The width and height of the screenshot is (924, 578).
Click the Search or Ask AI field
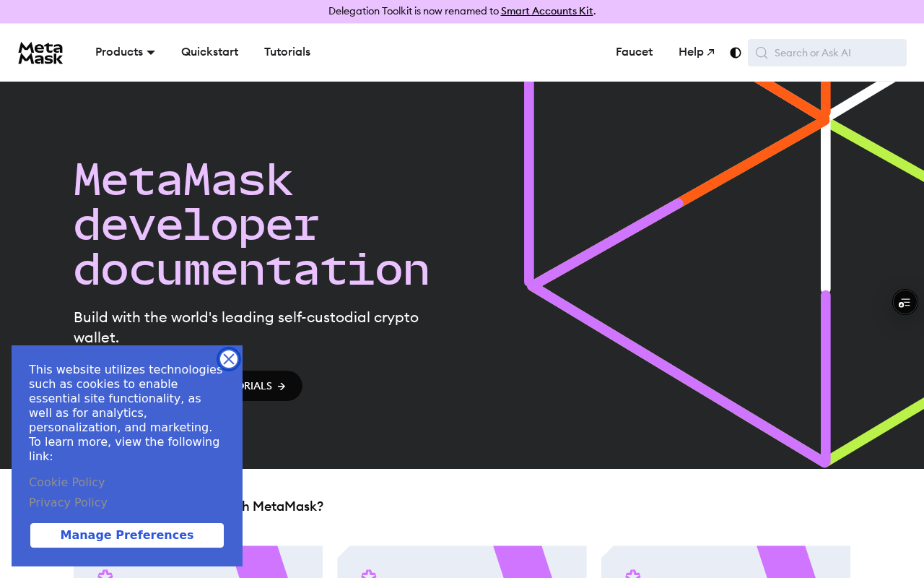pyautogui.click(x=827, y=53)
